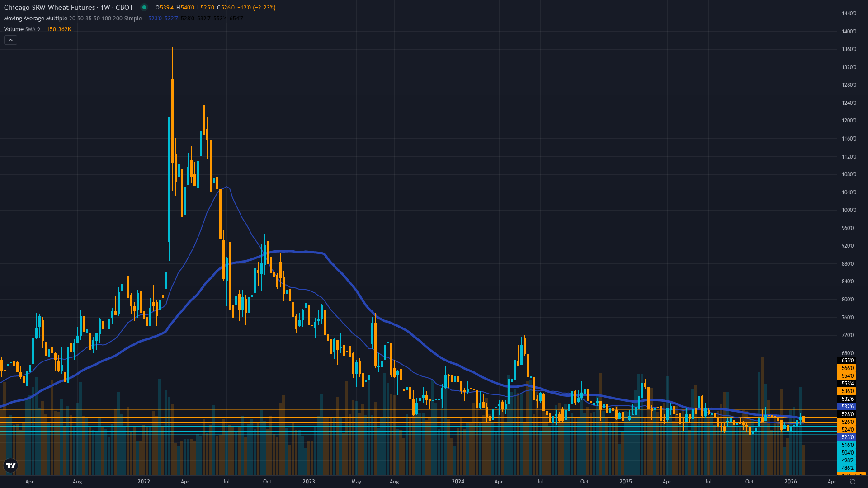The width and height of the screenshot is (868, 488).
Task: Click the cyan 486'2 price axis tag
Action: click(847, 468)
